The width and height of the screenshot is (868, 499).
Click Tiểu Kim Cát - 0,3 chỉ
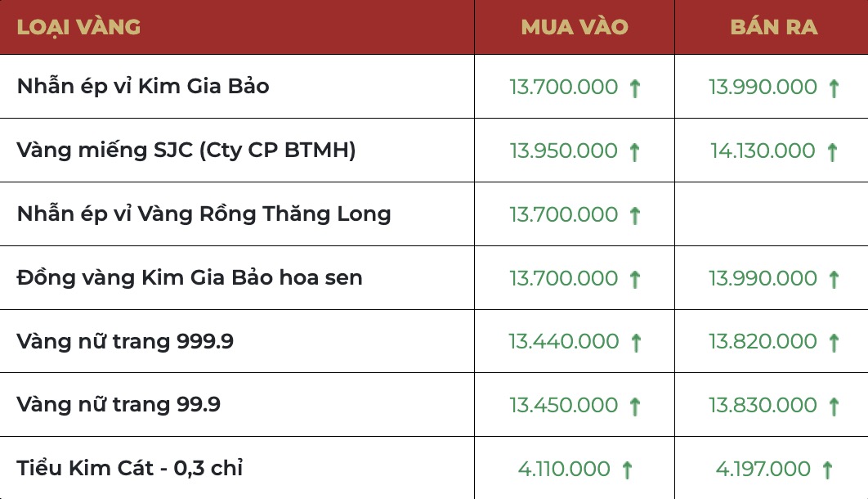pos(130,469)
